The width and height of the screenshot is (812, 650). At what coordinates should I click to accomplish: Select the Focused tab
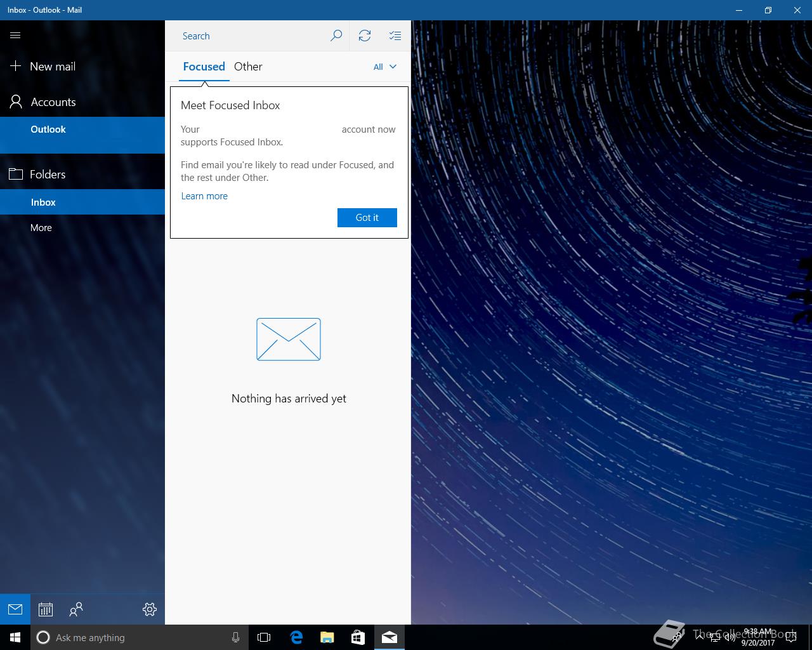point(204,67)
